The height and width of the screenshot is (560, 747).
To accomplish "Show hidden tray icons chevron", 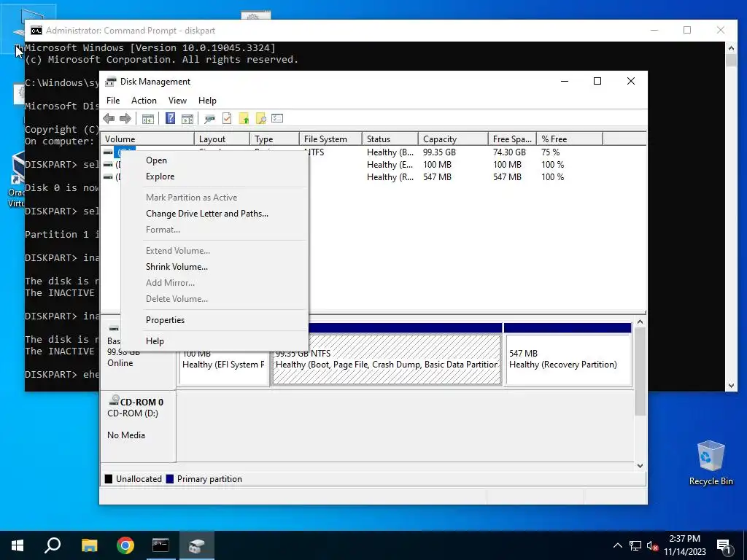I will [617, 545].
